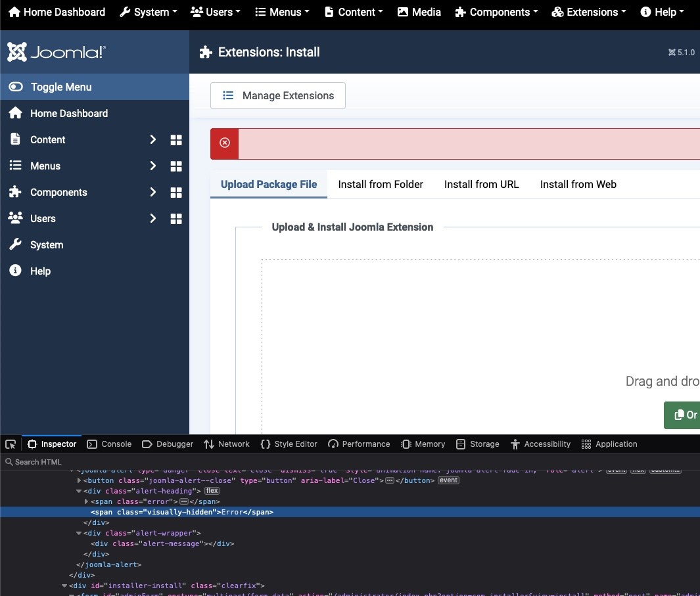
Task: Switch to the Install from URL tab
Action: (481, 184)
